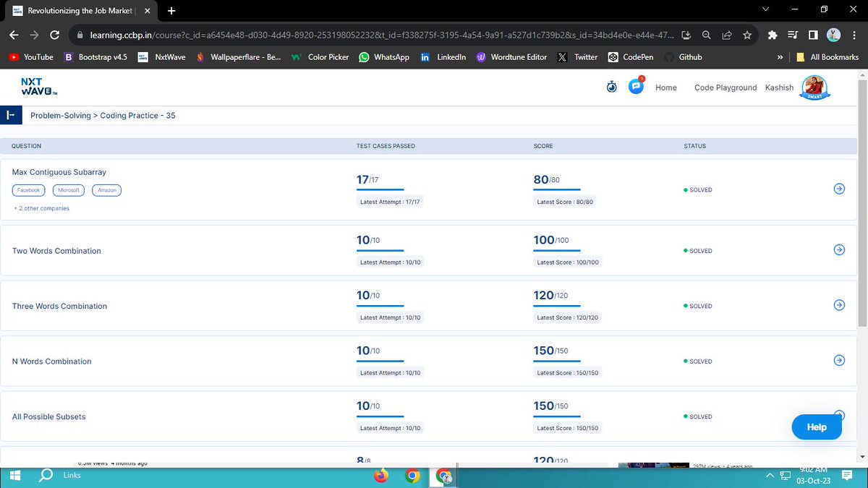Screen dimensions: 868x488
Task: Open the chat messages icon with notification badge
Action: 636,86
